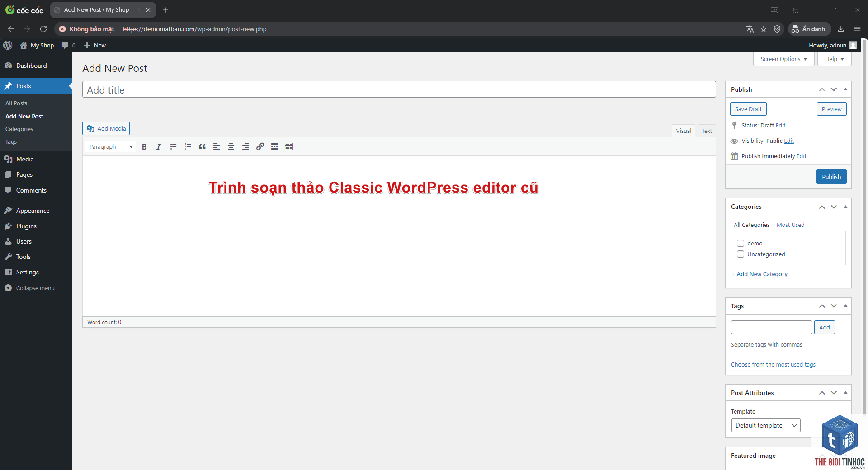Open the Default template dropdown

coord(766,425)
